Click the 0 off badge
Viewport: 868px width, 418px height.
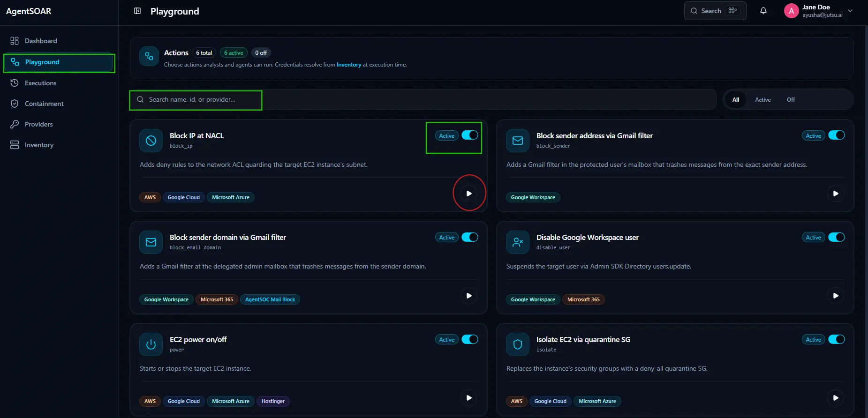[x=261, y=53]
